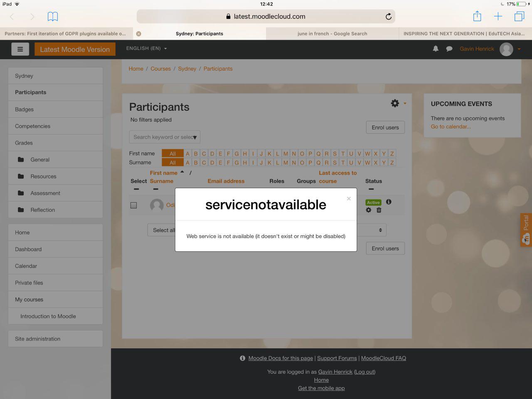This screenshot has width=532, height=399.
Task: Close the Sydney: Participants tab
Action: 139,34
